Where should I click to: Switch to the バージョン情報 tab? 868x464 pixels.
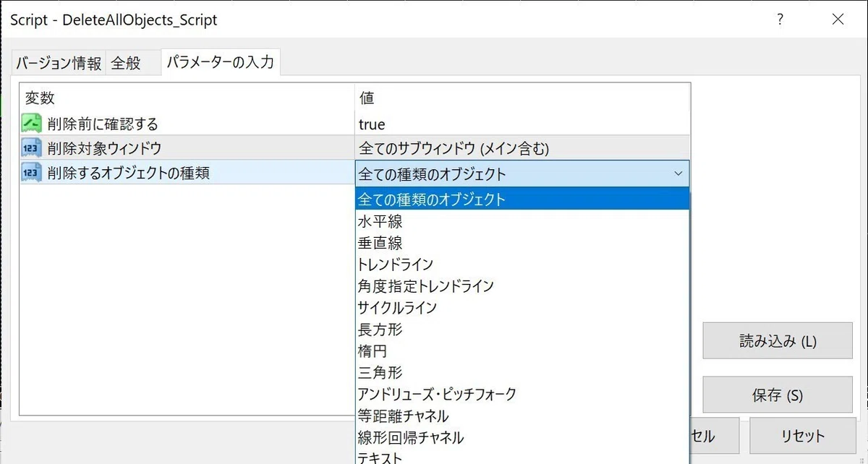click(x=59, y=63)
